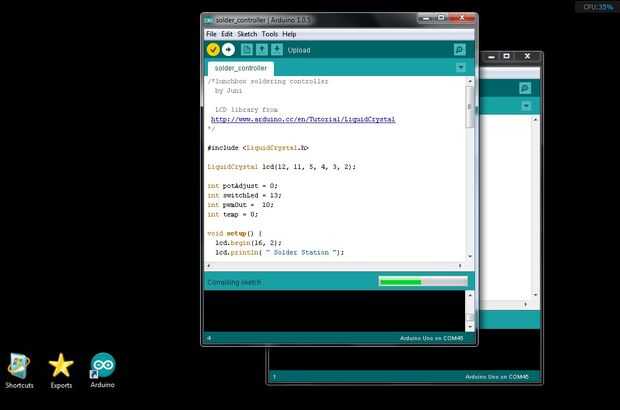620x410 pixels.
Task: Select the solder_controller tab
Action: 240,68
